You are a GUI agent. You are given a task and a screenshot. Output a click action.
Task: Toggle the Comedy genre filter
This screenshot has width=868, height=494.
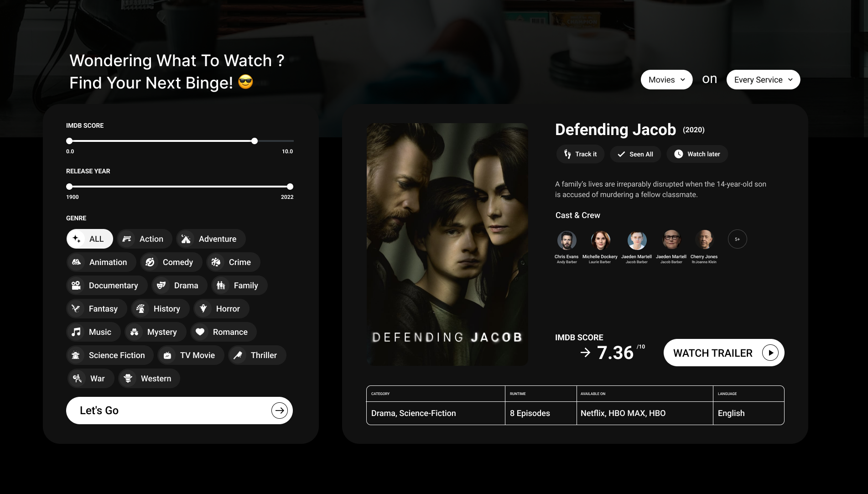[171, 262]
